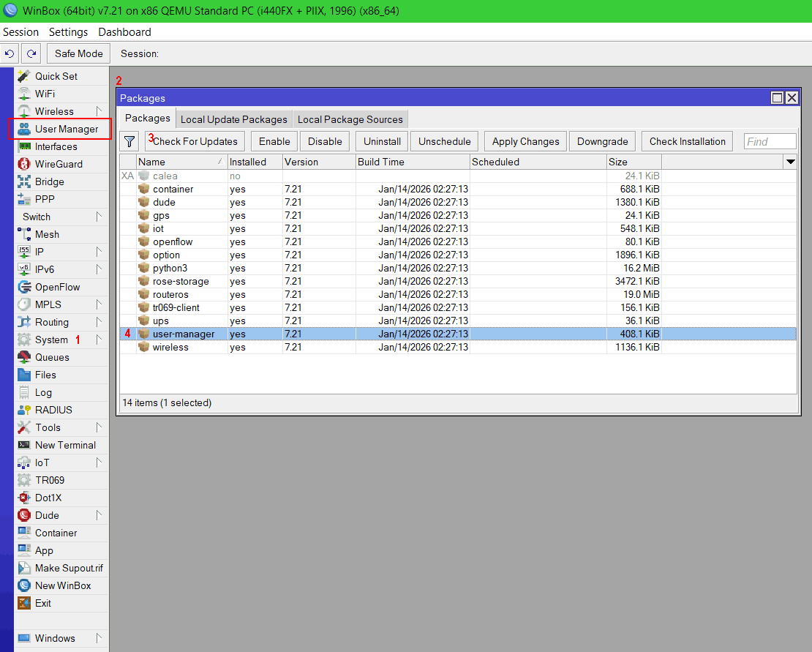Open the RADIUS menu icon
The width and height of the screenshot is (812, 652).
pos(24,410)
